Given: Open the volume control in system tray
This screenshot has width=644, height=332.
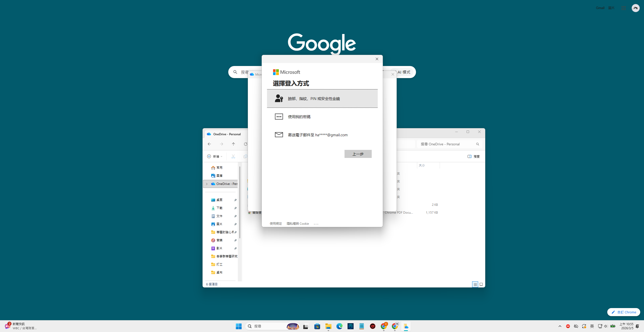Looking at the screenshot, I should tap(605, 326).
